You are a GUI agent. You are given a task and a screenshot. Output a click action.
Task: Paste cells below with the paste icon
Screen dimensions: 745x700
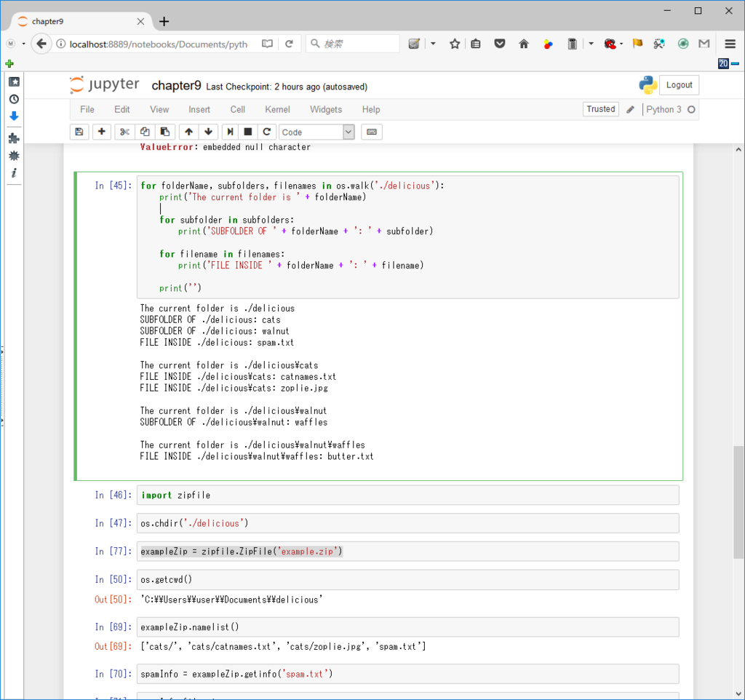tap(165, 132)
